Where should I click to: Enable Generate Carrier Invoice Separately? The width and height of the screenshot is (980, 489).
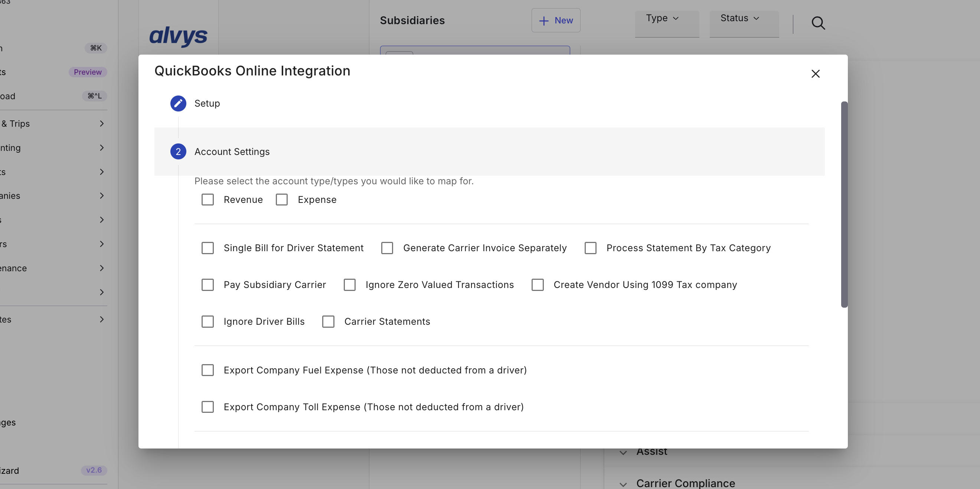(x=387, y=248)
